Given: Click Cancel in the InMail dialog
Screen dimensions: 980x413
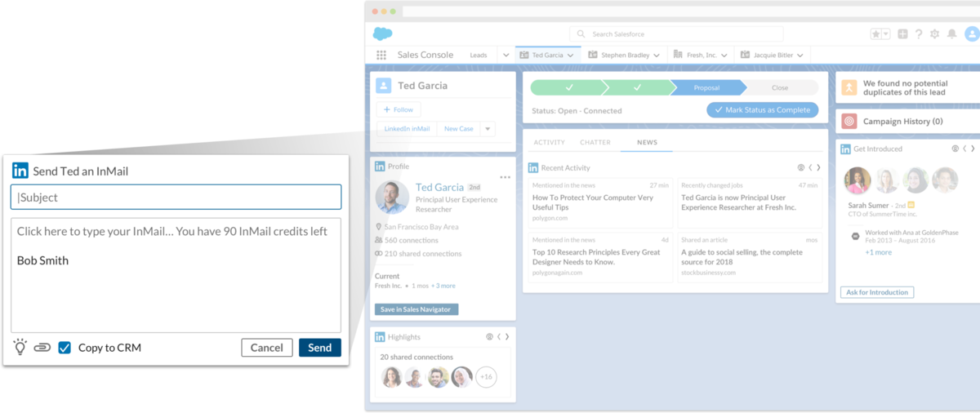Looking at the screenshot, I should tap(267, 348).
